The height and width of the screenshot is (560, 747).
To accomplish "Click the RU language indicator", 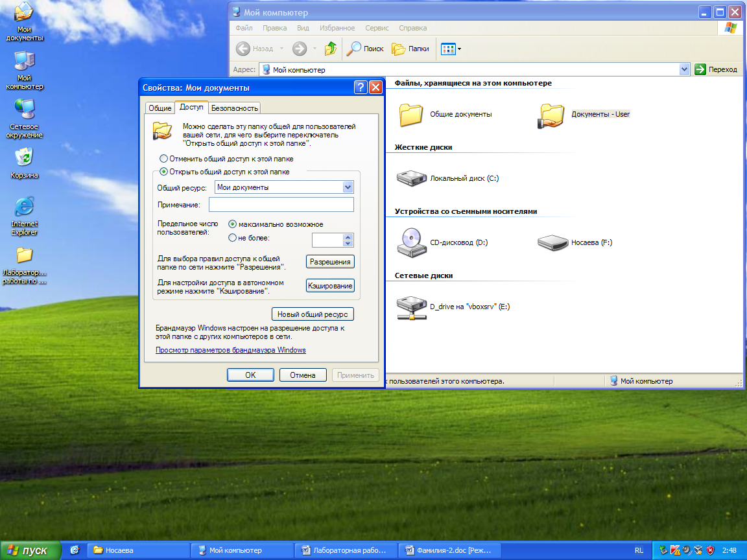I will click(x=639, y=550).
